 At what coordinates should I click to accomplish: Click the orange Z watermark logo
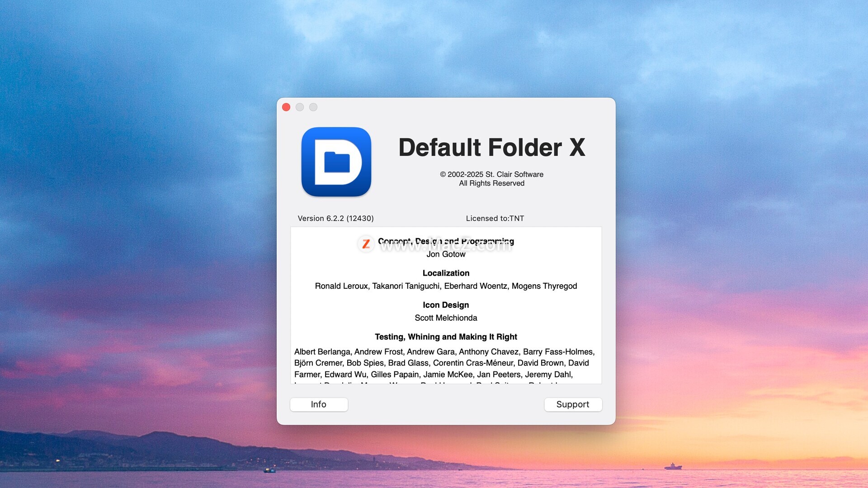coord(366,244)
